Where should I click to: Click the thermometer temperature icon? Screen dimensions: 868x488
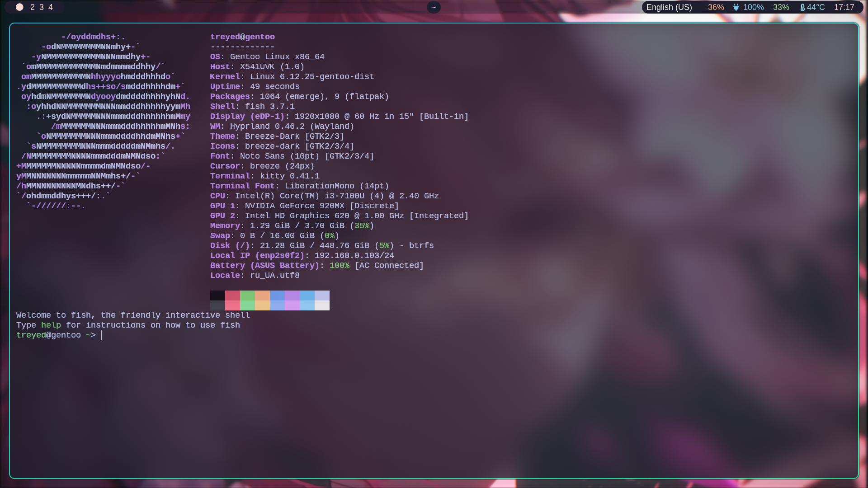(802, 7)
